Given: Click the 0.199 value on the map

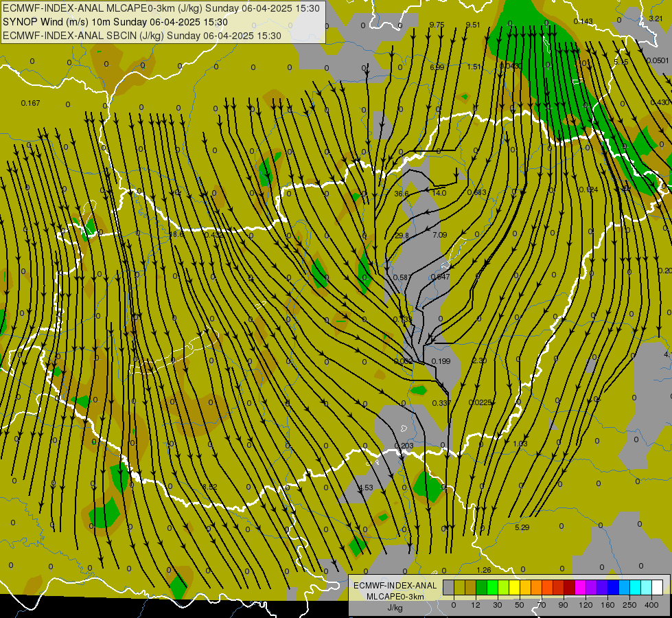Looking at the screenshot, I should click(x=441, y=361).
